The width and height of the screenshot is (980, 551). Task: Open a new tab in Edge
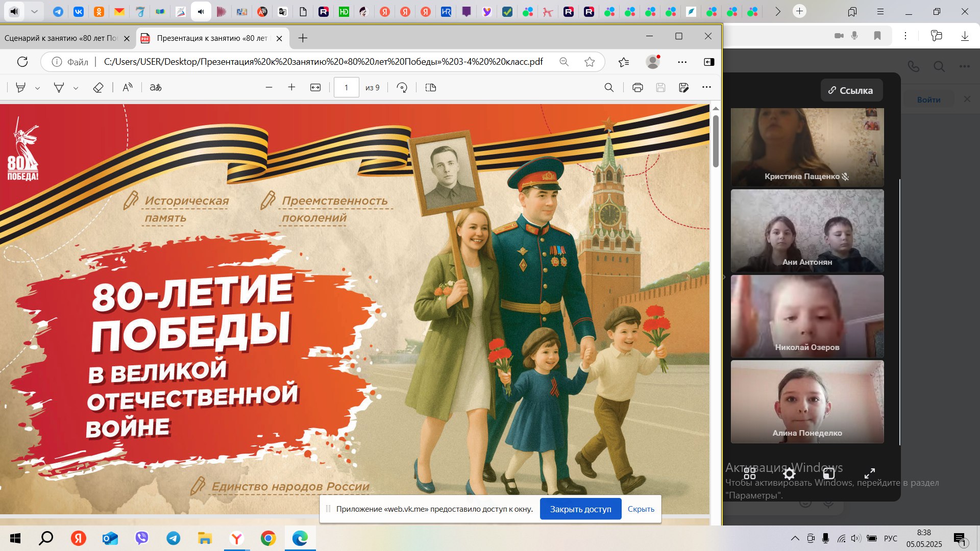(303, 38)
